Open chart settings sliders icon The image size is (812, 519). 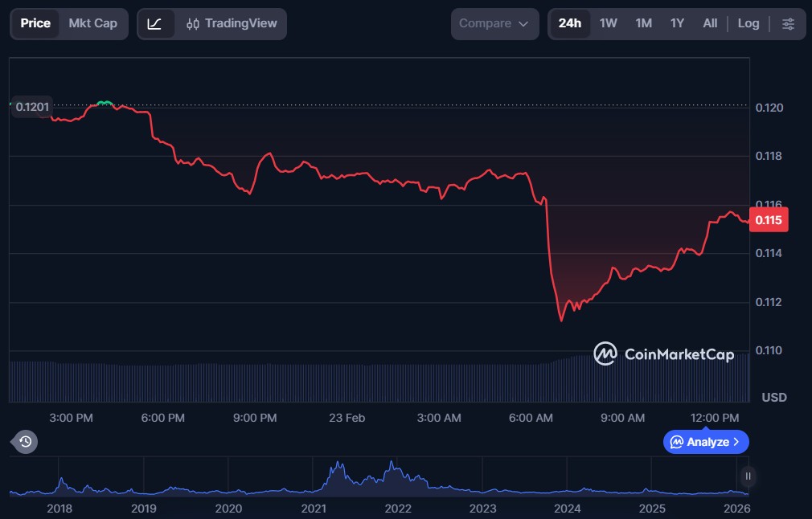[788, 24]
